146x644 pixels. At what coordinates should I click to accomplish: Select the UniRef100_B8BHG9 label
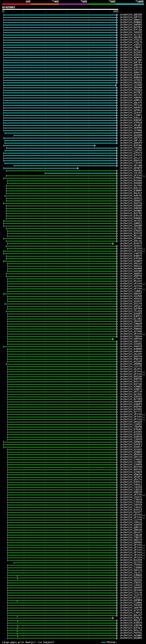(131, 77)
